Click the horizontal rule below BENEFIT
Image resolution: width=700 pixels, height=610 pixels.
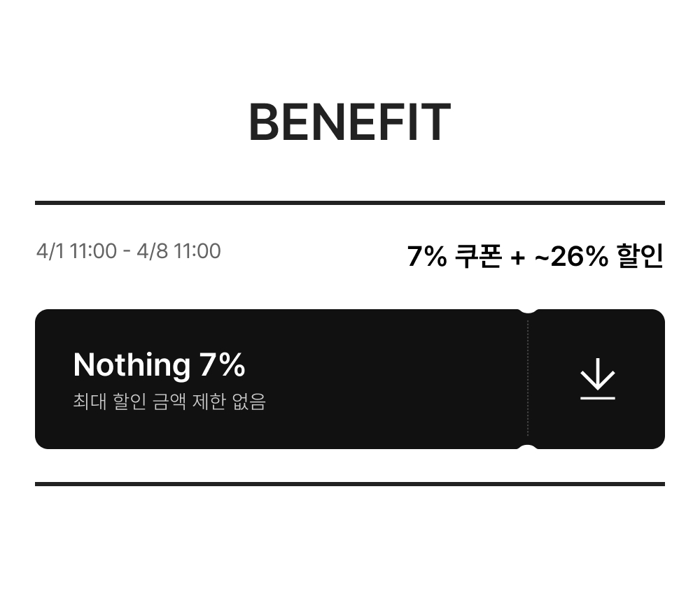click(349, 203)
